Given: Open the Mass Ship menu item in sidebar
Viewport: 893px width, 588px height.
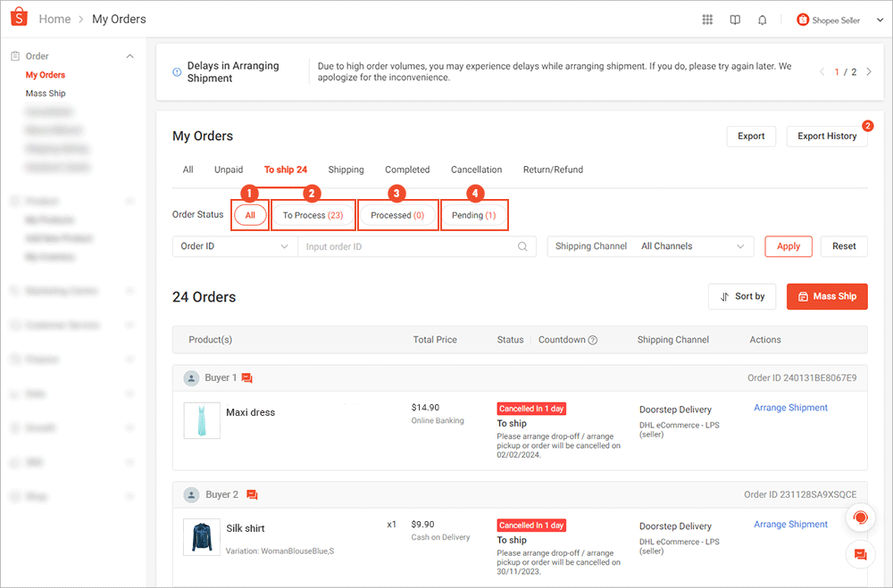Looking at the screenshot, I should tap(45, 93).
